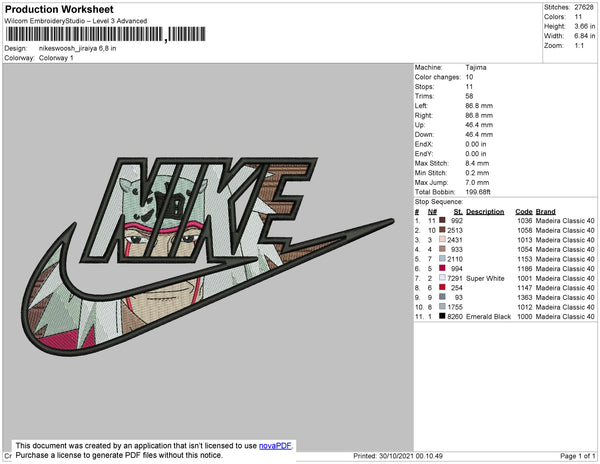Screen dimensions: 600x464
Task: Click the "Stop Sequence:" heading
Action: [x=439, y=202]
